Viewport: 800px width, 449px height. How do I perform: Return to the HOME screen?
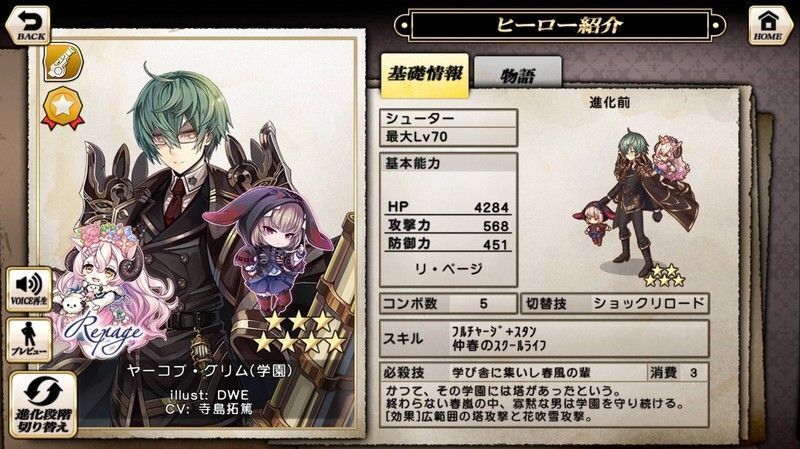point(768,26)
